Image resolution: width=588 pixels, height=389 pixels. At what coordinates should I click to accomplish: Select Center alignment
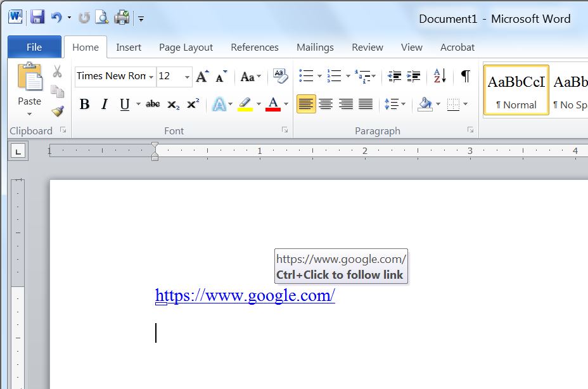pos(326,104)
